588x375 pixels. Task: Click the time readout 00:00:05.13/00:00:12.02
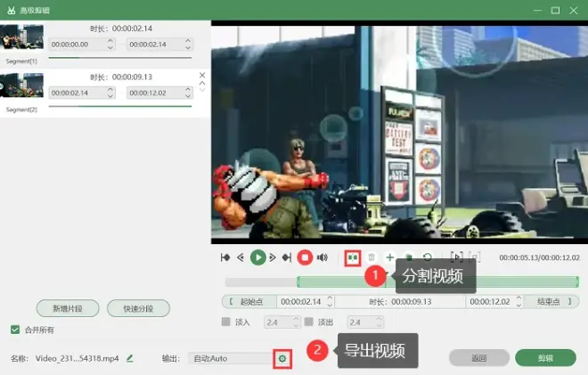click(x=539, y=257)
